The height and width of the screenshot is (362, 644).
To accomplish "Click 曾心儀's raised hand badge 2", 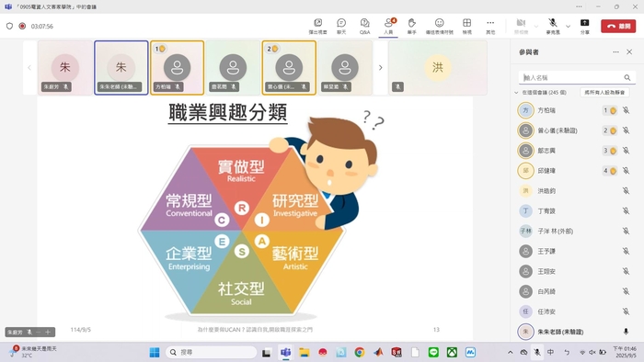I will 609,130.
